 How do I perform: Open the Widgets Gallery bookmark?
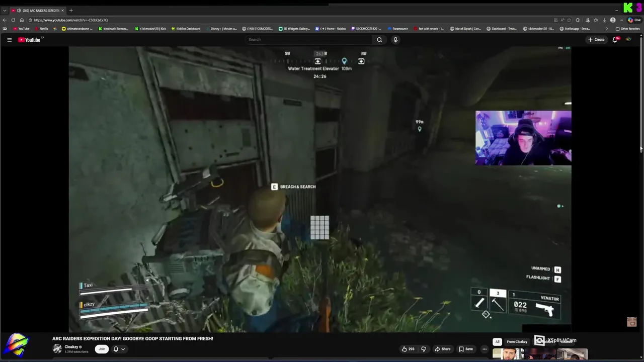point(294,29)
